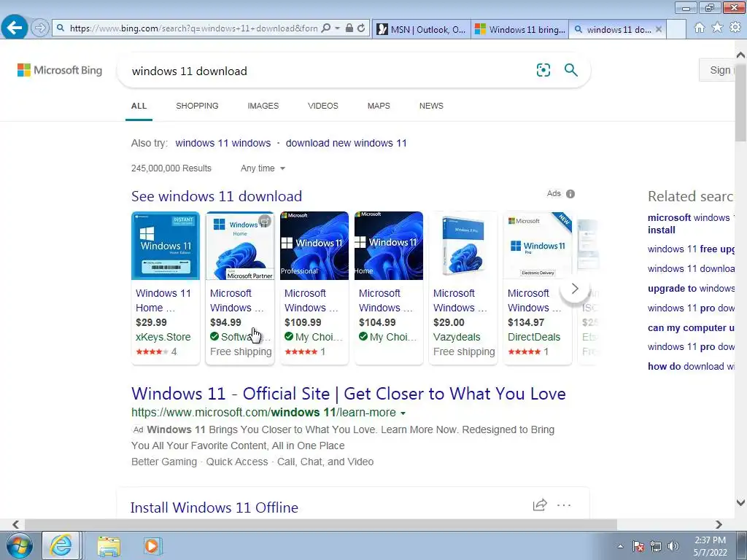Click 'download new windows 11' suggestion link
The image size is (747, 560).
[347, 143]
